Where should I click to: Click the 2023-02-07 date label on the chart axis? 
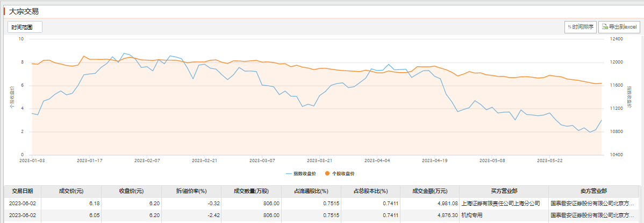coord(147,160)
